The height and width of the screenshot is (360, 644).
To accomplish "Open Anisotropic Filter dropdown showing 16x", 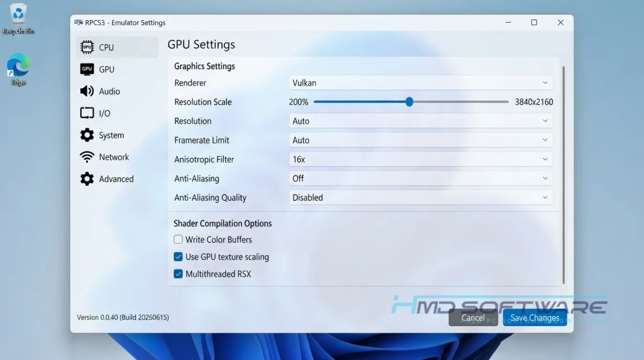I will coord(421,159).
